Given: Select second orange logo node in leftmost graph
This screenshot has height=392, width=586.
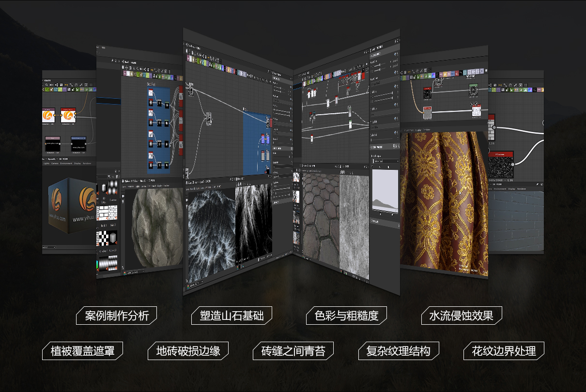Looking at the screenshot, I should [68, 115].
